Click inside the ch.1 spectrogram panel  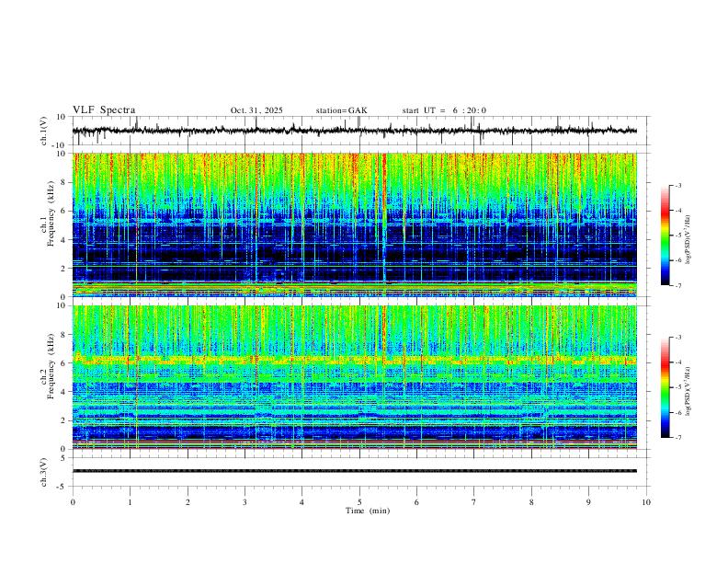coord(355,224)
